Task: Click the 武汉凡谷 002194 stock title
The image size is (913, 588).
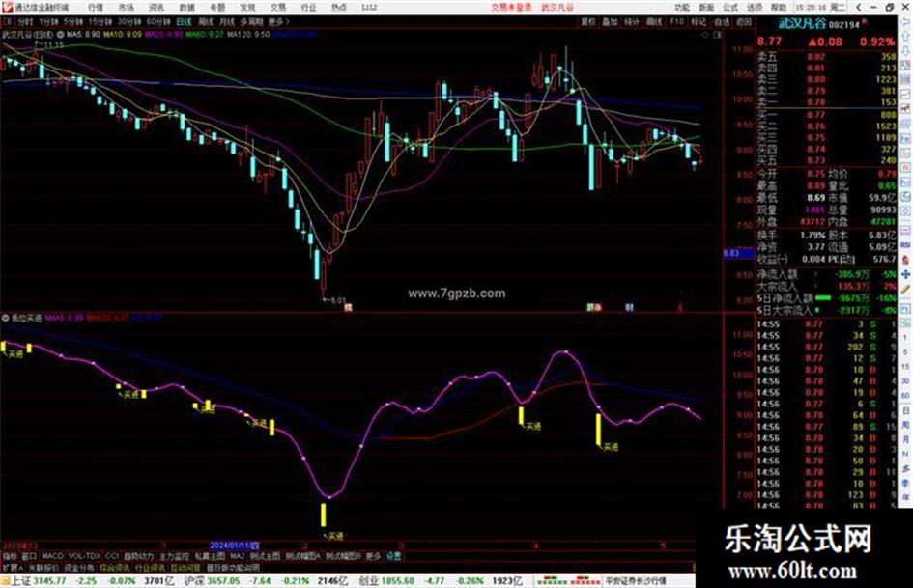Action: [x=819, y=24]
